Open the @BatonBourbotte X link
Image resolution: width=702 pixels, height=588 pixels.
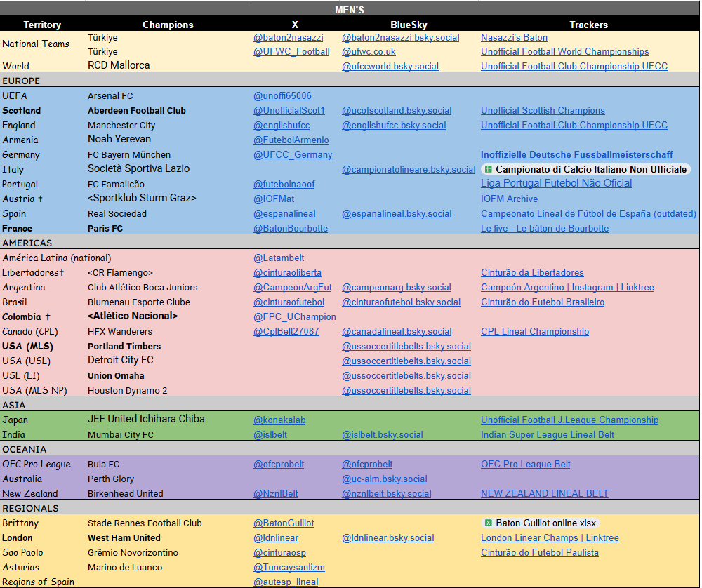click(291, 229)
